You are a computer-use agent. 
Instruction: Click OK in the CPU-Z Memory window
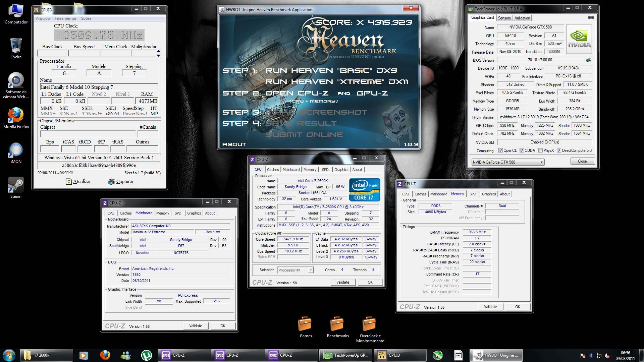click(x=518, y=307)
